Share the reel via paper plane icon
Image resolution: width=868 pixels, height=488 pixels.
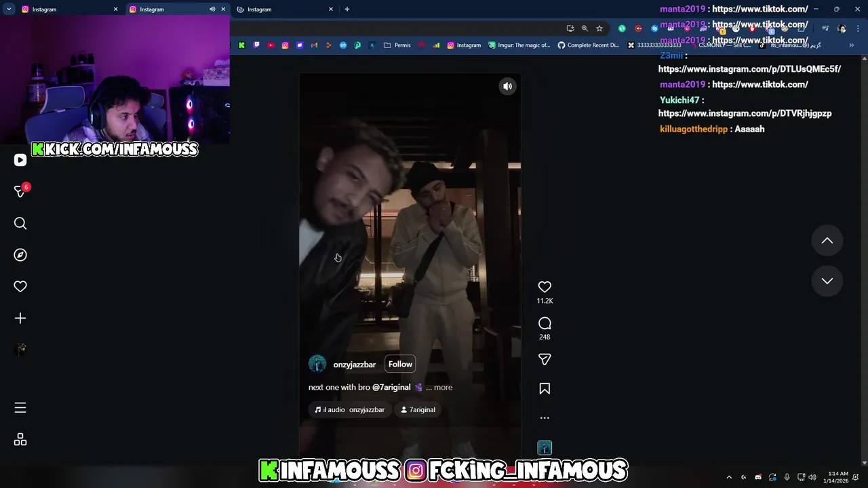tap(545, 359)
